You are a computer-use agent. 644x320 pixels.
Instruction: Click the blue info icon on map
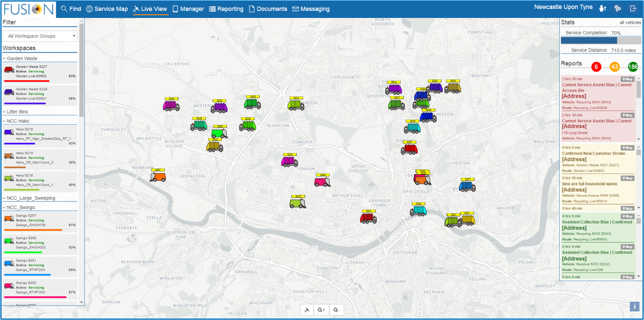634,306
